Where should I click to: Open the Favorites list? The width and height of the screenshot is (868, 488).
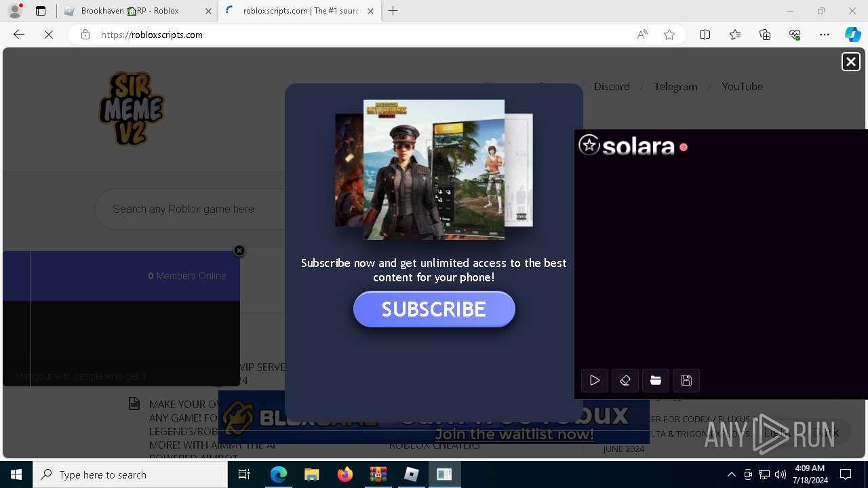point(735,35)
